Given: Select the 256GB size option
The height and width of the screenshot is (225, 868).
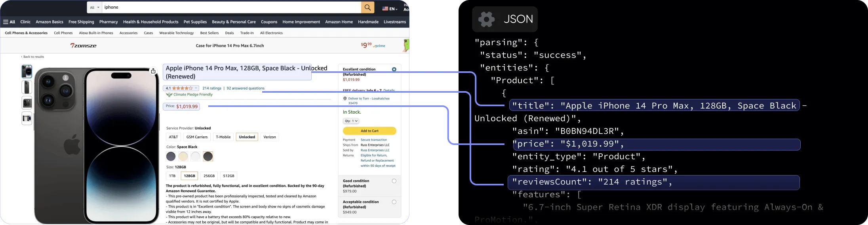Looking at the screenshot, I should [209, 176].
